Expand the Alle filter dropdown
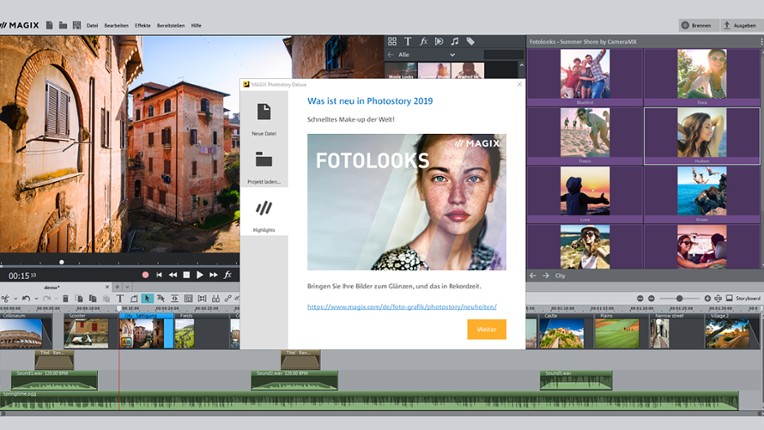Viewport: 764px width, 430px height. (452, 55)
